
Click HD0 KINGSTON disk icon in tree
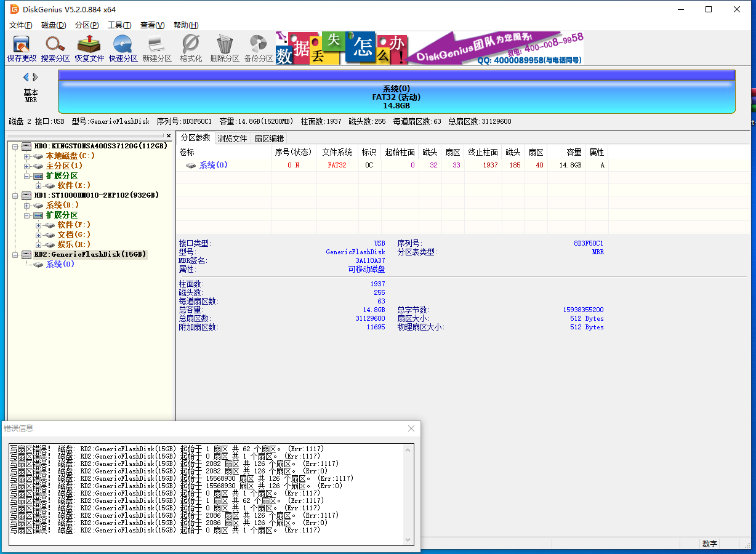(26, 146)
